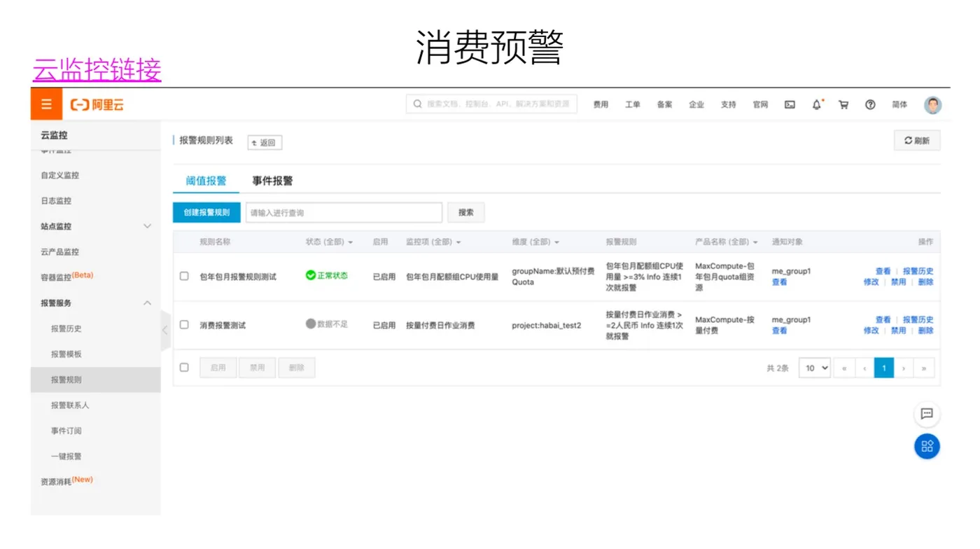Open 官网 in the top navigation
Image resolution: width=980 pixels, height=549 pixels.
[760, 104]
